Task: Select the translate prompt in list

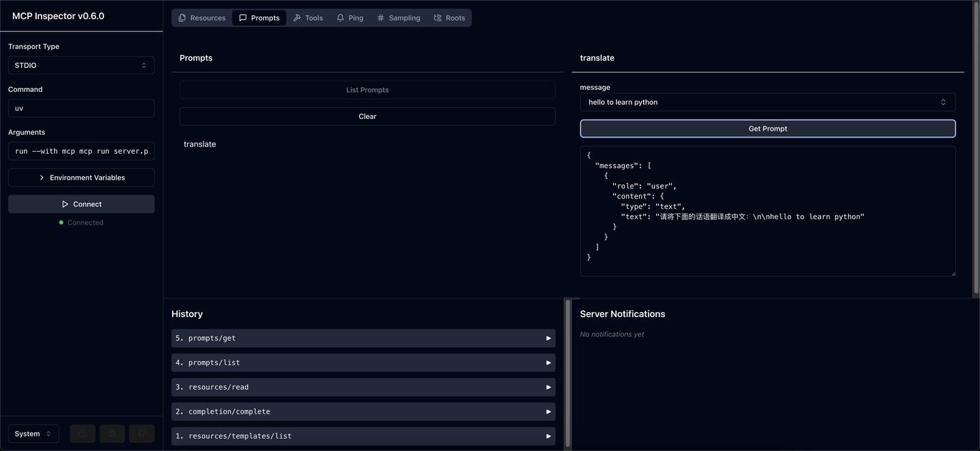Action: pyautogui.click(x=200, y=144)
